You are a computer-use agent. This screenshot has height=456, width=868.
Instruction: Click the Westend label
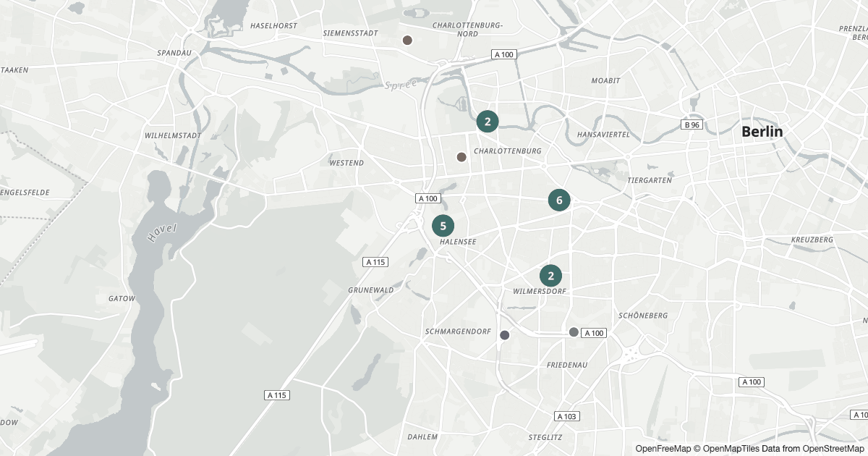coord(346,163)
